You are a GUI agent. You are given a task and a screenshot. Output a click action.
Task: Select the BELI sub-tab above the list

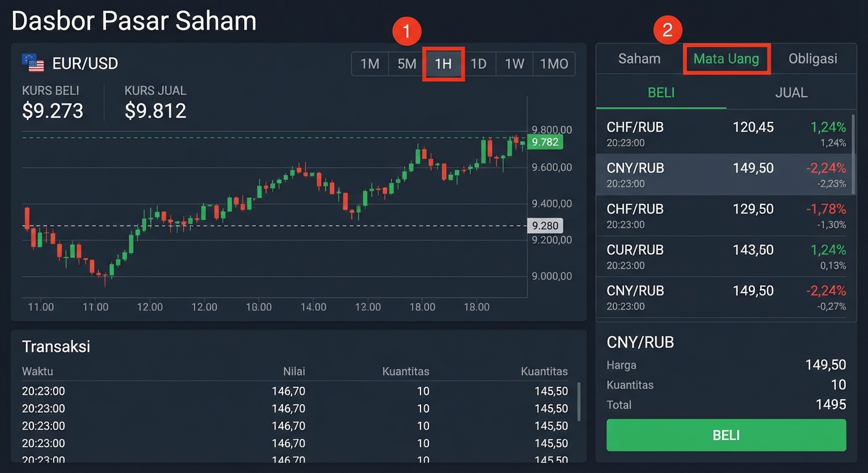[x=661, y=92]
